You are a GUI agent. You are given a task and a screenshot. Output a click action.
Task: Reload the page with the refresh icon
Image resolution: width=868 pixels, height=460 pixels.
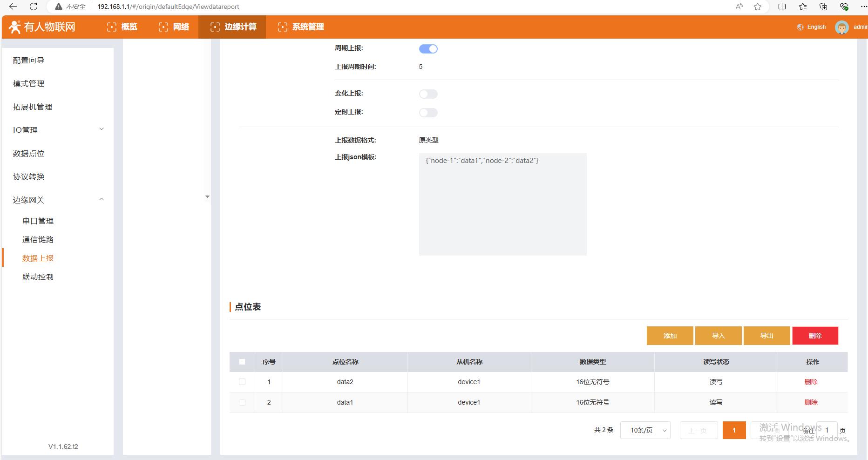[x=34, y=7]
